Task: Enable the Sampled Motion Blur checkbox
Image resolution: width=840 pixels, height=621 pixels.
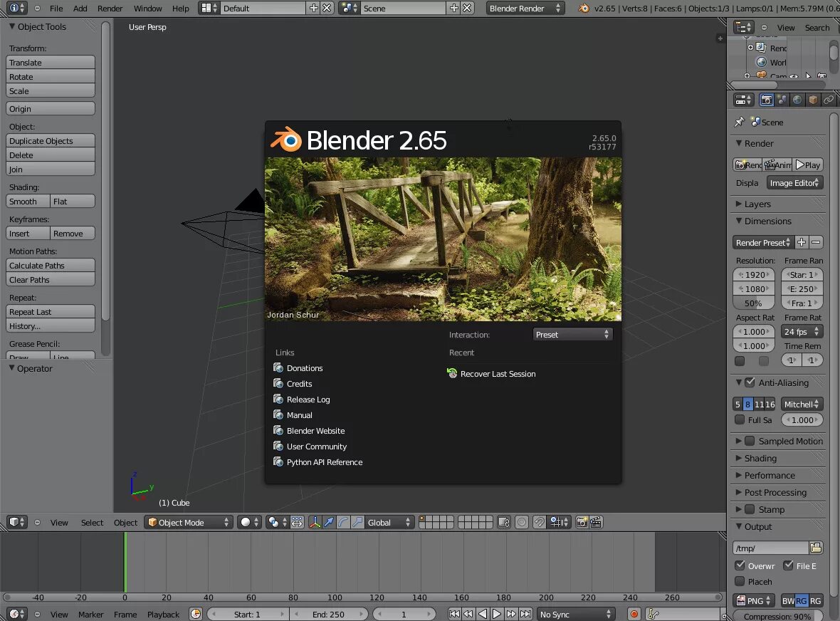Action: pos(750,441)
